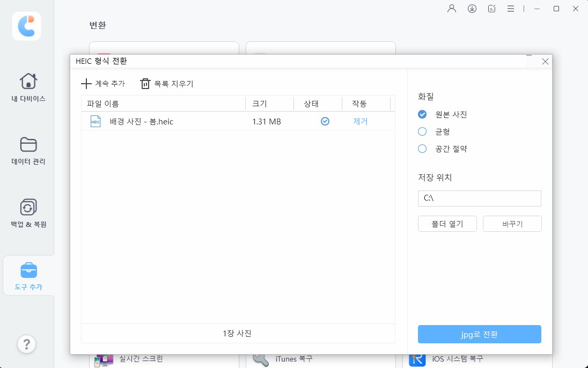Select the 공간 절약 quality option

tap(422, 149)
